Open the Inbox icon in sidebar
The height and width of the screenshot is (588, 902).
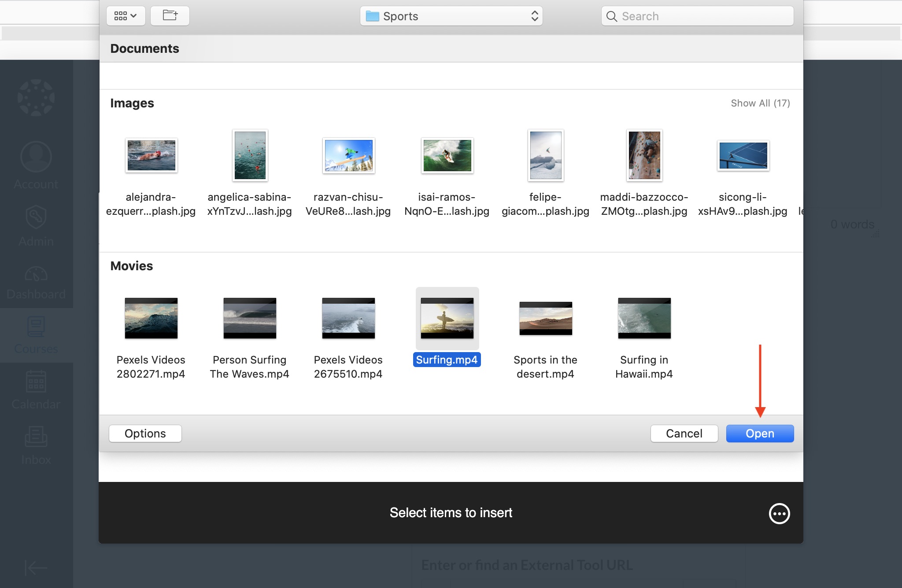click(36, 437)
